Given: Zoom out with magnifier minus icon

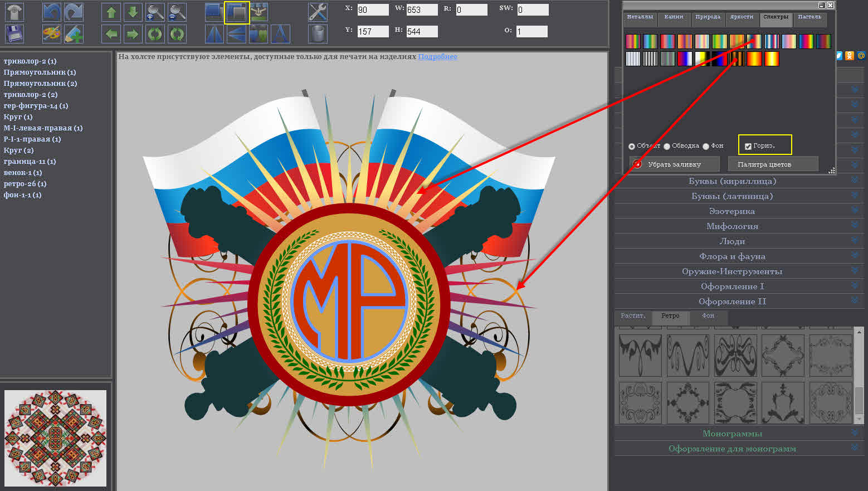Looking at the screenshot, I should tap(177, 12).
